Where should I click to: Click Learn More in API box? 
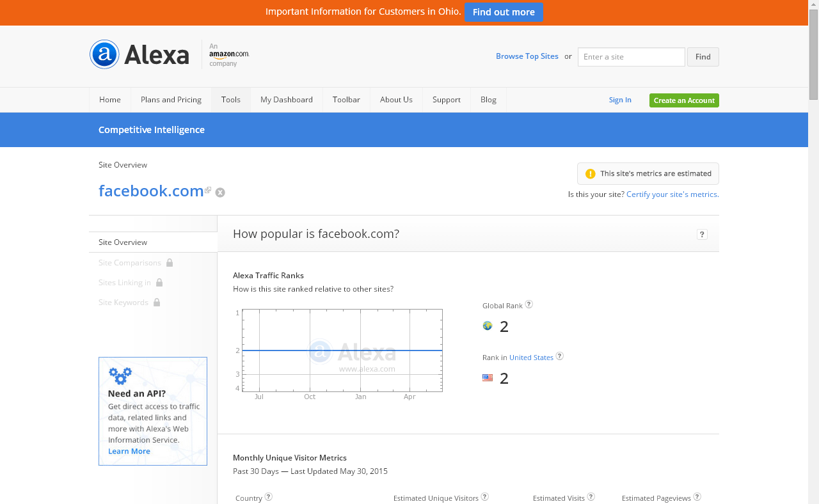coord(129,451)
